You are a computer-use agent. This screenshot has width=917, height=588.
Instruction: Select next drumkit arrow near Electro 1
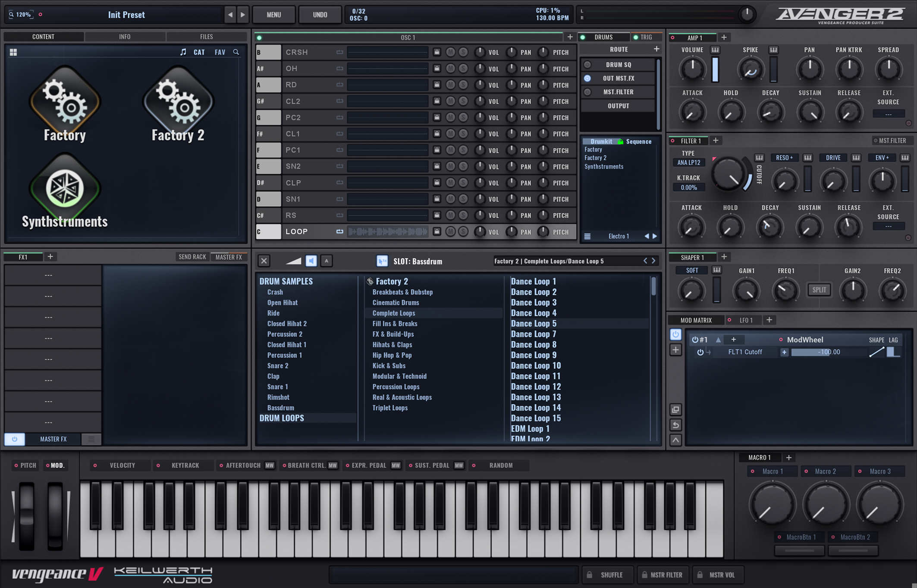655,236
